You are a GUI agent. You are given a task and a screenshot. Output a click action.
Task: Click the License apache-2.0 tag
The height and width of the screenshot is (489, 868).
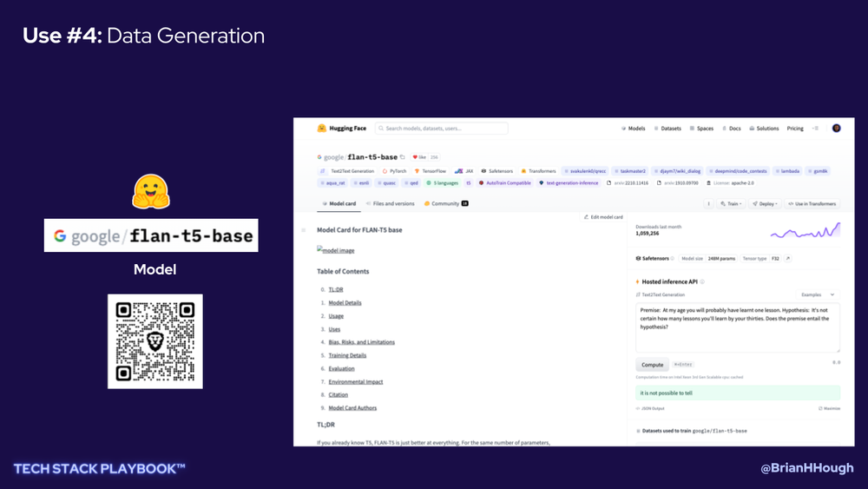pos(730,182)
